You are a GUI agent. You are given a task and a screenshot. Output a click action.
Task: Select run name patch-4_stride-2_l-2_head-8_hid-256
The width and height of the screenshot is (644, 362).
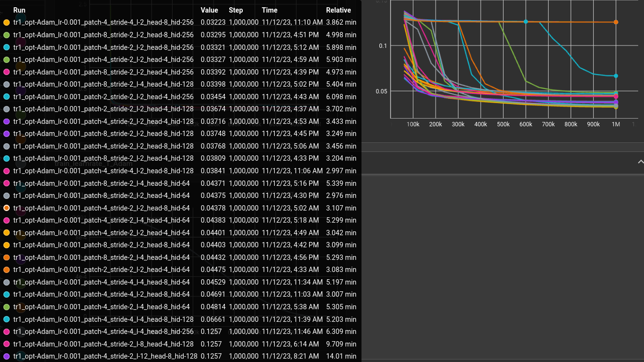[103, 47]
